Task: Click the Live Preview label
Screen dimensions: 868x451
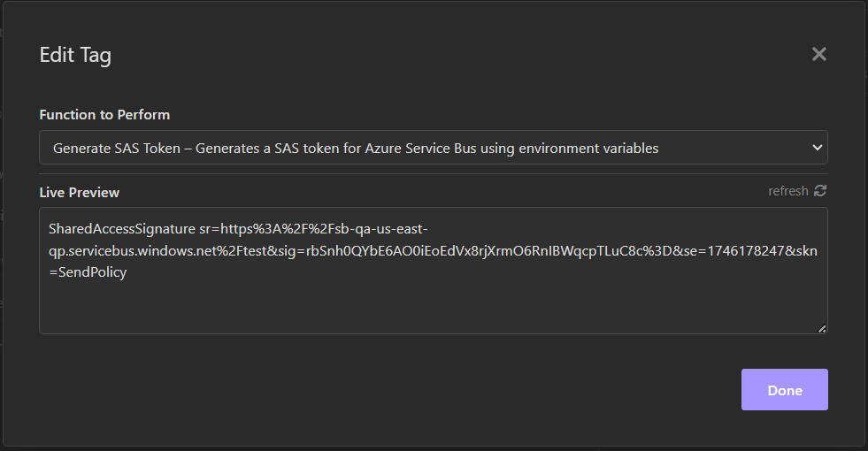Action: pos(79,192)
